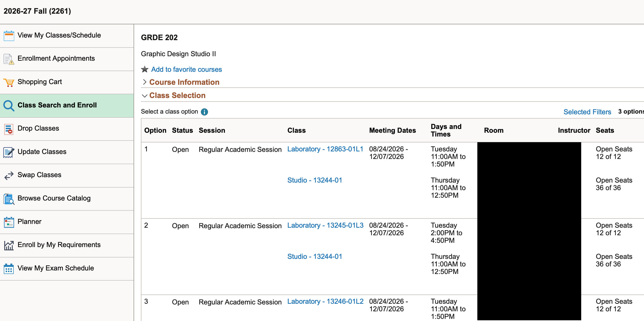This screenshot has width=644, height=321.
Task: Click the Enroll by My Requirements chart icon
Action: tap(9, 245)
